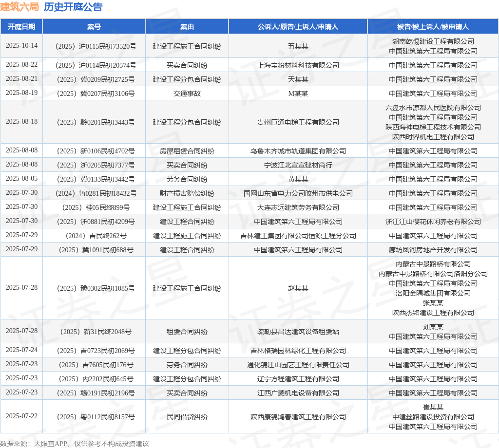Click defendant 陕西海神电梯工程技术有限公司
Viewport: 499px width, 448px height.
433,127
